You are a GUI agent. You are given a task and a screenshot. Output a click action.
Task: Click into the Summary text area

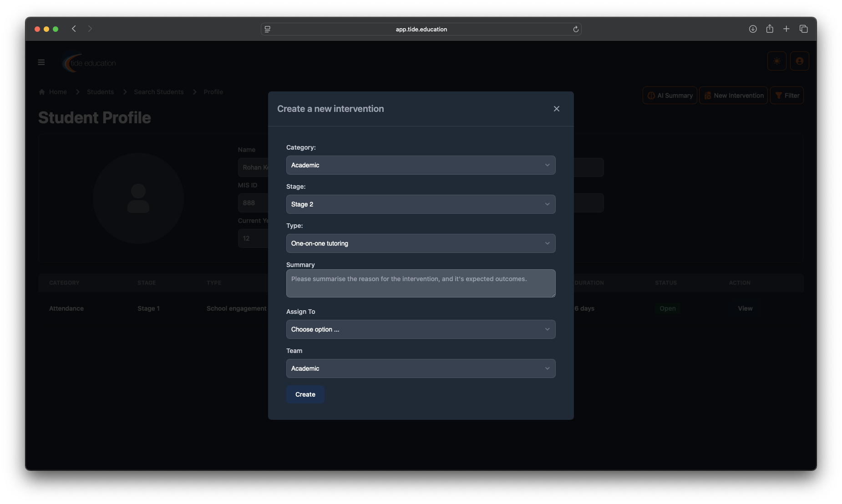(x=420, y=283)
